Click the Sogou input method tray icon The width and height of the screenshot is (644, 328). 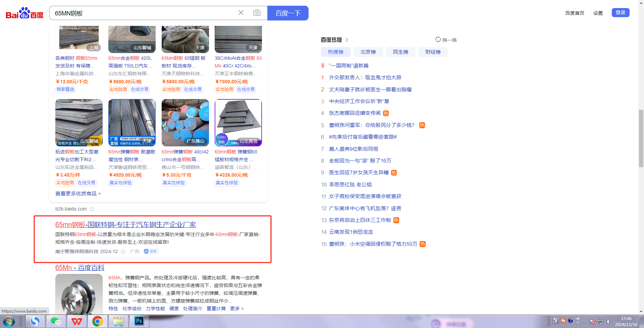563,321
